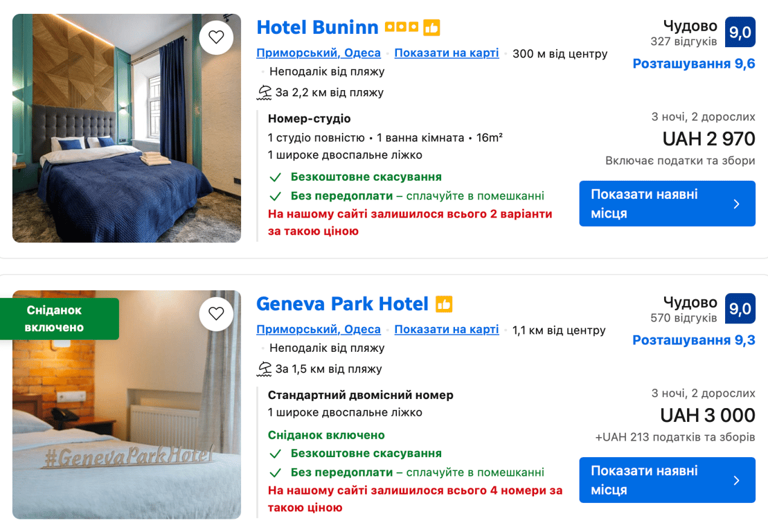Open the Geneva Park Hotel title link
The width and height of the screenshot is (768, 532).
(x=342, y=304)
